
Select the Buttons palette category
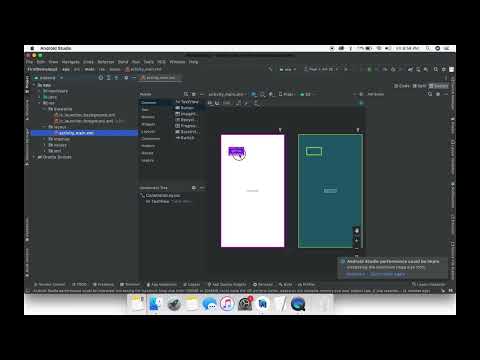pyautogui.click(x=148, y=117)
